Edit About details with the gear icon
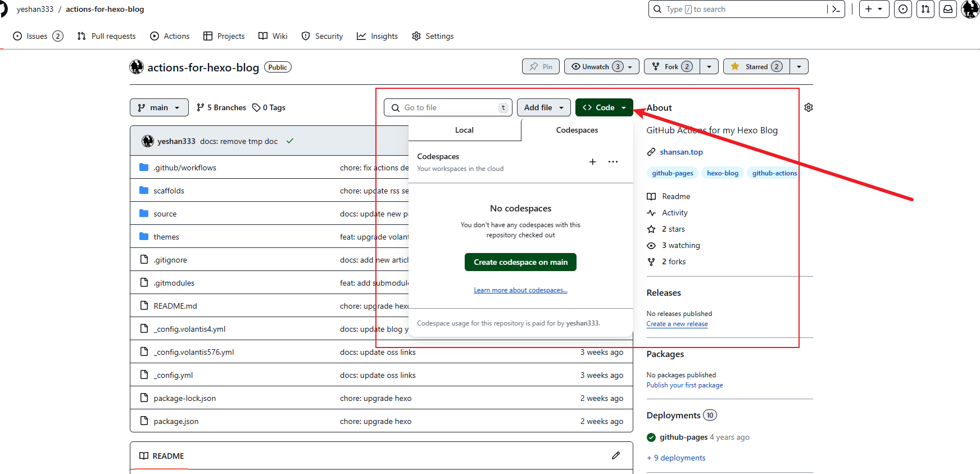The width and height of the screenshot is (980, 474). 809,107
